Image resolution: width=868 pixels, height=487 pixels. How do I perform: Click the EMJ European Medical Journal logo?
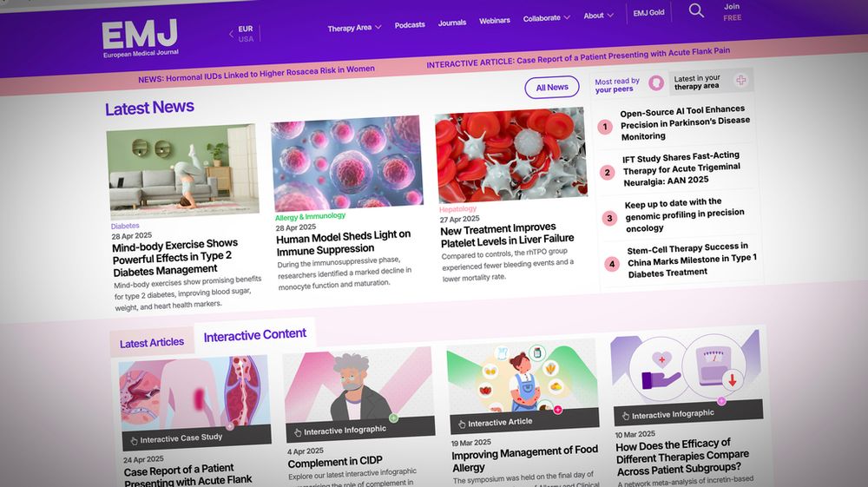click(140, 38)
